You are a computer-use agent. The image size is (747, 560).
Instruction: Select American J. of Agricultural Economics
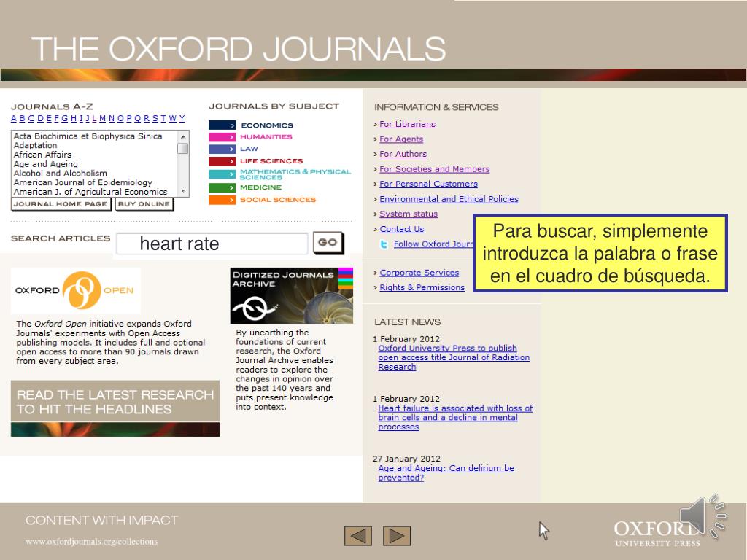90,192
